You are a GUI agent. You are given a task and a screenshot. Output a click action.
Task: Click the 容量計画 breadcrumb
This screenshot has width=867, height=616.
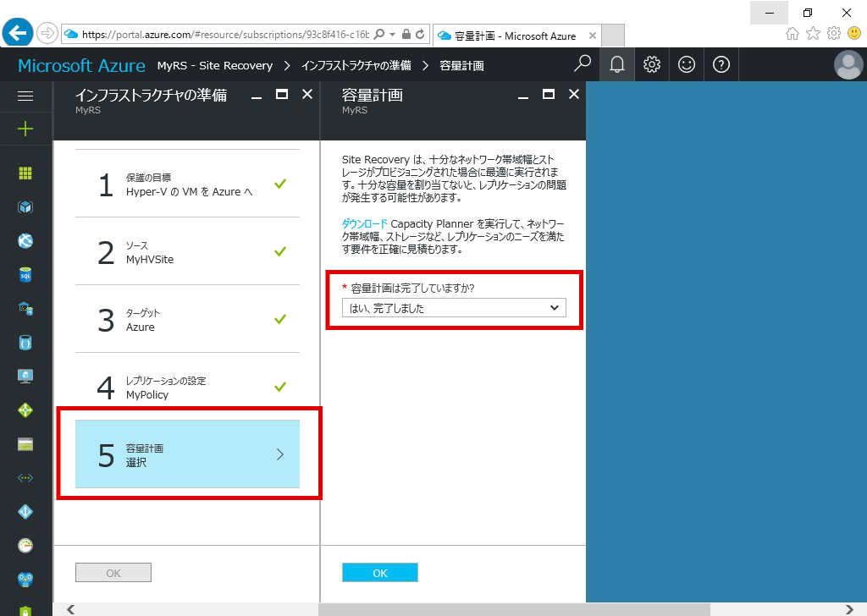tap(461, 65)
